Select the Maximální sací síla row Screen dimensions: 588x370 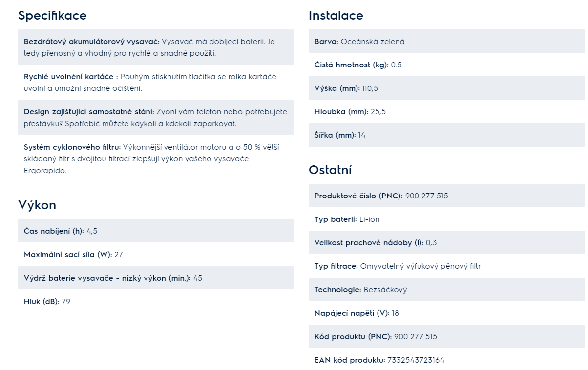coord(156,254)
